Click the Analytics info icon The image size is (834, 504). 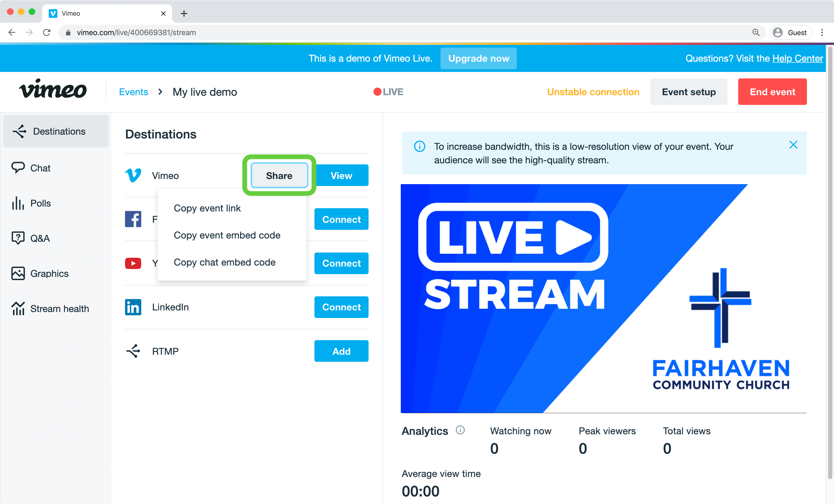point(460,430)
